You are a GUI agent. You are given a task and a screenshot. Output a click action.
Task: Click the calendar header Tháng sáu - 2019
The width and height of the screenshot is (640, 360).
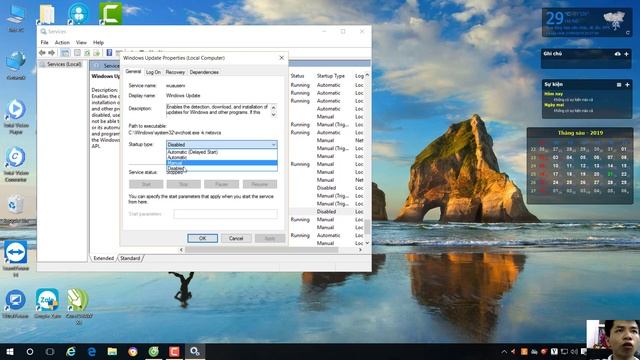(x=580, y=133)
